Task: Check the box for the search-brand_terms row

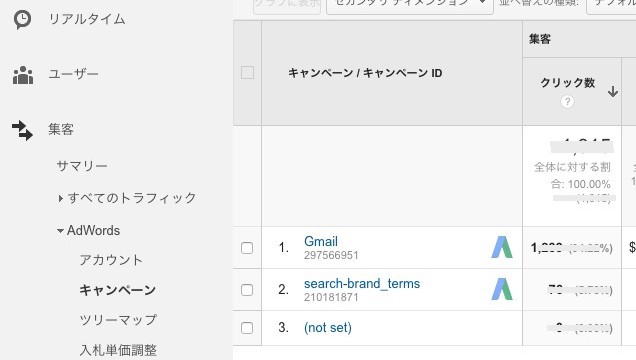Action: pos(247,290)
